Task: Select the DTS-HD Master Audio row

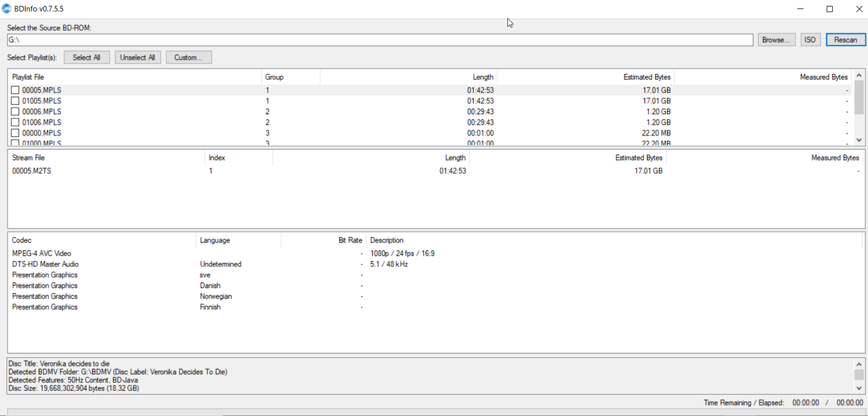Action: pos(435,264)
